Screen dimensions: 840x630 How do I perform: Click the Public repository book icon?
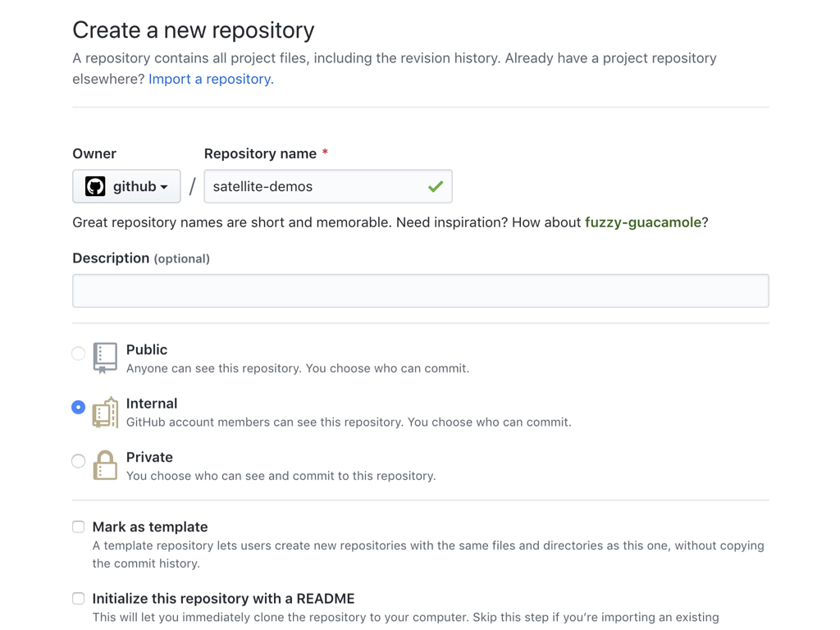105,358
